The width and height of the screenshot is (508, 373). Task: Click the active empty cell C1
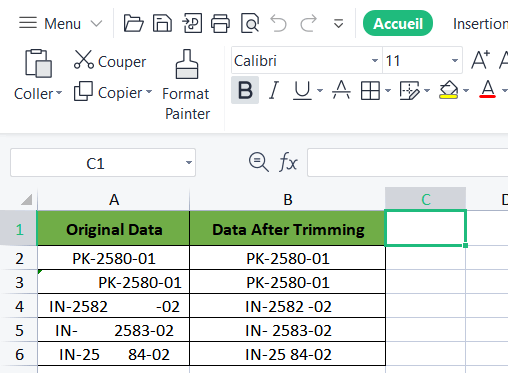[425, 228]
